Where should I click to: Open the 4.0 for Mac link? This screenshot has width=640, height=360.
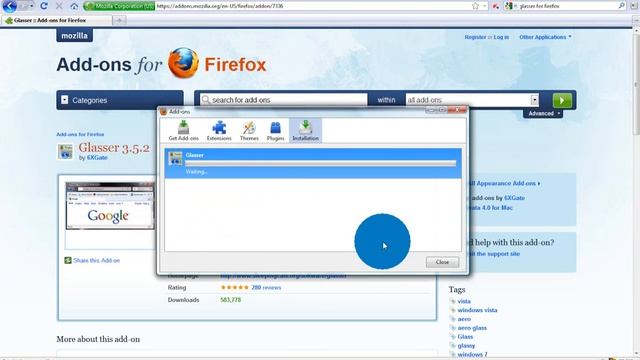pyautogui.click(x=492, y=208)
